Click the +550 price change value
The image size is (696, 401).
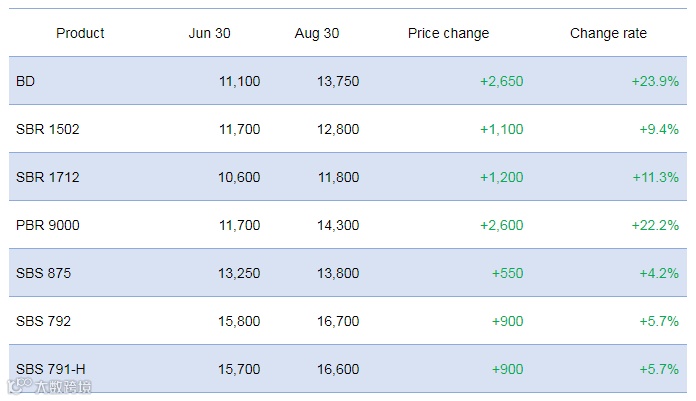pyautogui.click(x=509, y=273)
